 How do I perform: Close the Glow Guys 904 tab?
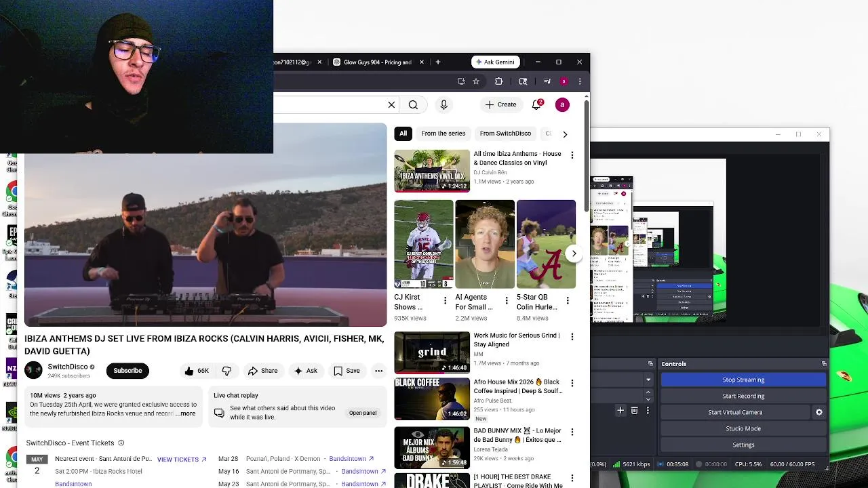(x=422, y=62)
